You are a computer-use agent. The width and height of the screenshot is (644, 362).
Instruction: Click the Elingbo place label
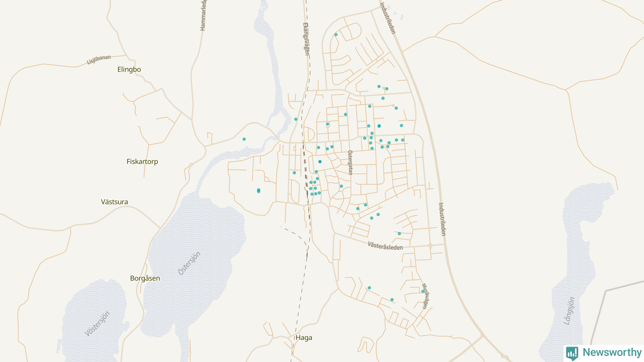click(x=129, y=69)
